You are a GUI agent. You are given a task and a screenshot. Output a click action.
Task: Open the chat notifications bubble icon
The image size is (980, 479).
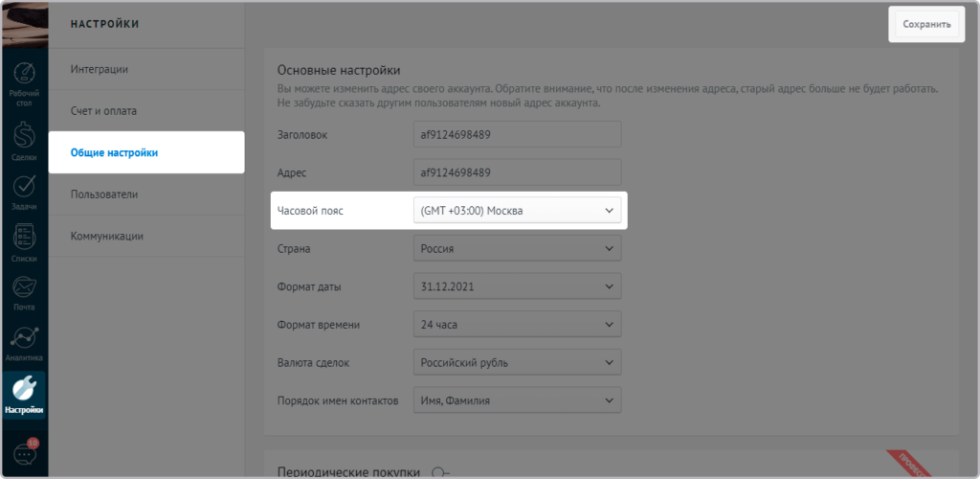[26, 454]
